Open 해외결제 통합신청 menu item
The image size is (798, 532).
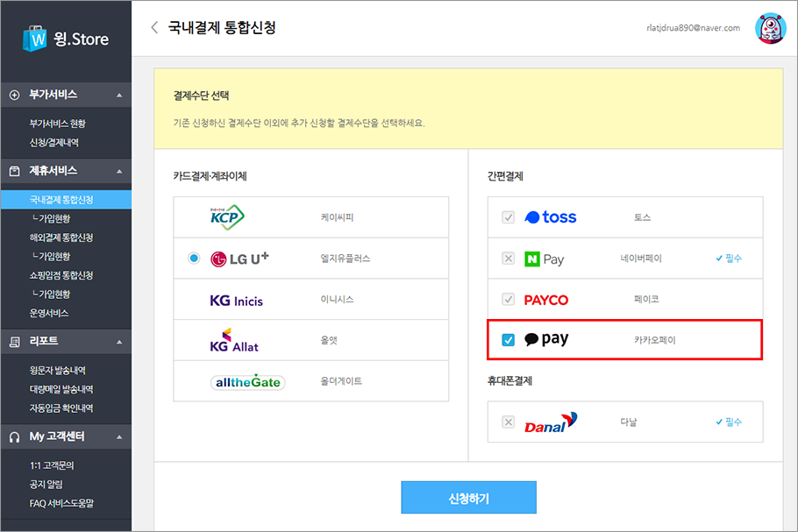[61, 238]
